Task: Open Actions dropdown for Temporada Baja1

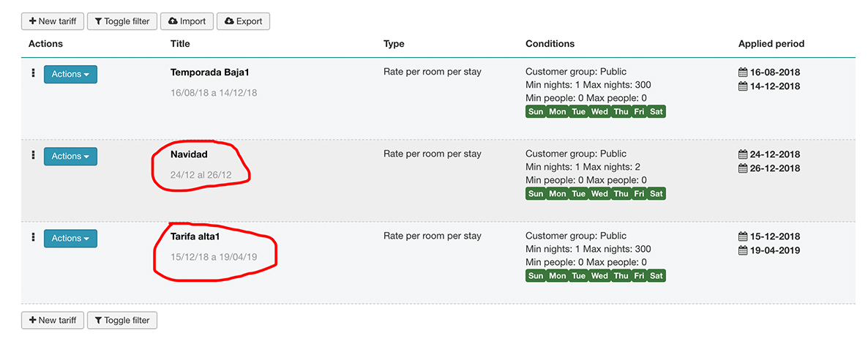Action: click(70, 74)
